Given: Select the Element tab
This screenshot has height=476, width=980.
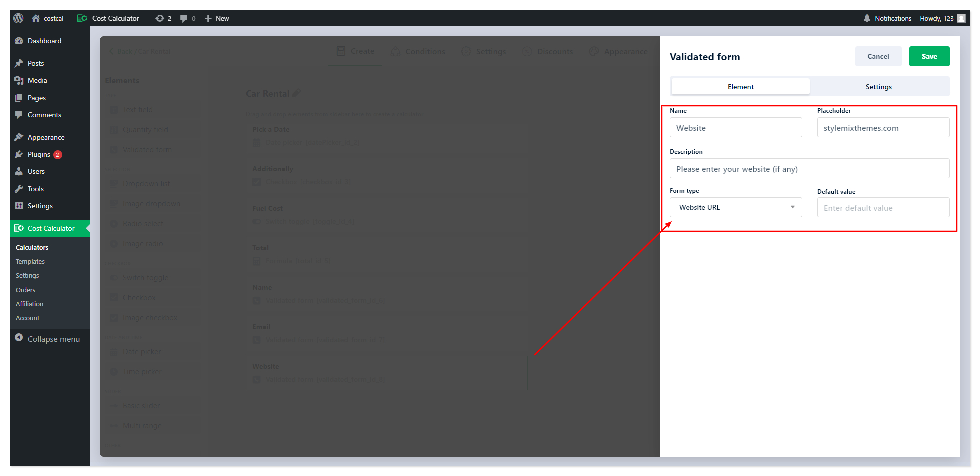Looking at the screenshot, I should tap(740, 87).
